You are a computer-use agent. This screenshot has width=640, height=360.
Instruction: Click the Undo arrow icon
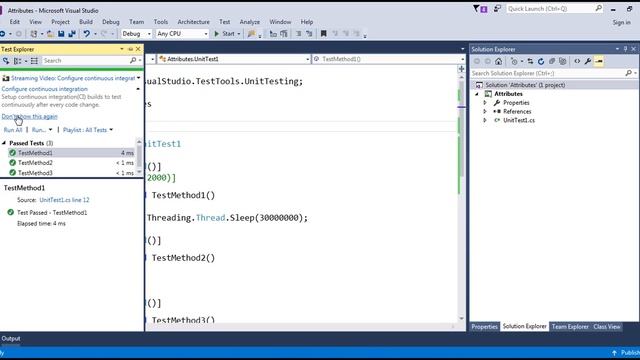point(87,34)
